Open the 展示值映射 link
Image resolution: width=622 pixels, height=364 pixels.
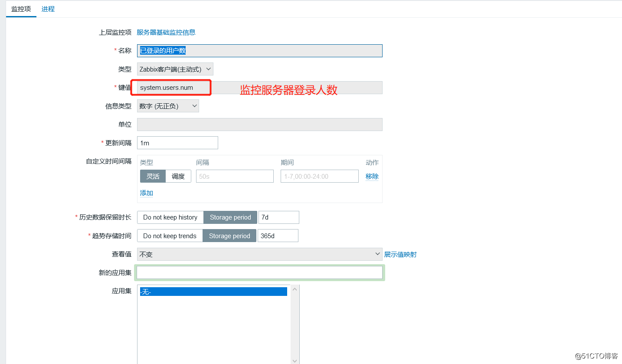pyautogui.click(x=400, y=254)
